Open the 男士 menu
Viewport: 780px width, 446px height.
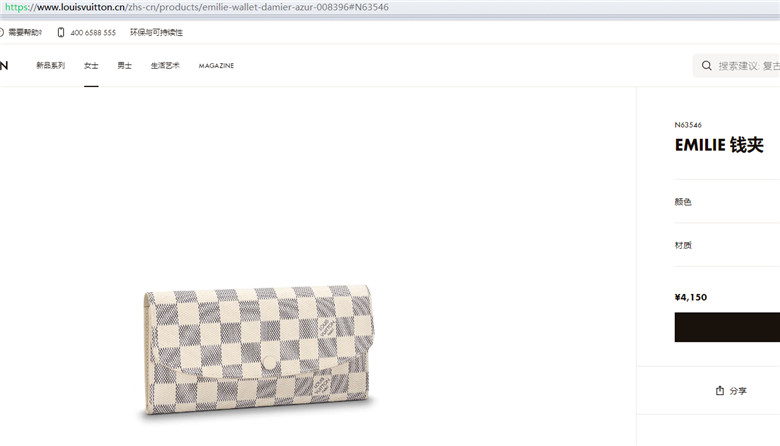124,66
